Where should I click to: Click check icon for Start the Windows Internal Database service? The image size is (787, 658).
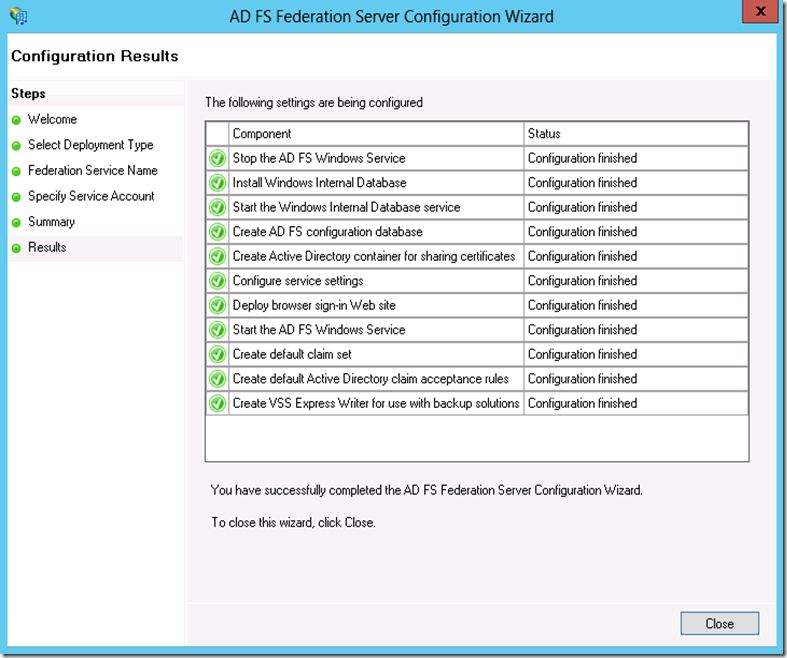pyautogui.click(x=217, y=207)
